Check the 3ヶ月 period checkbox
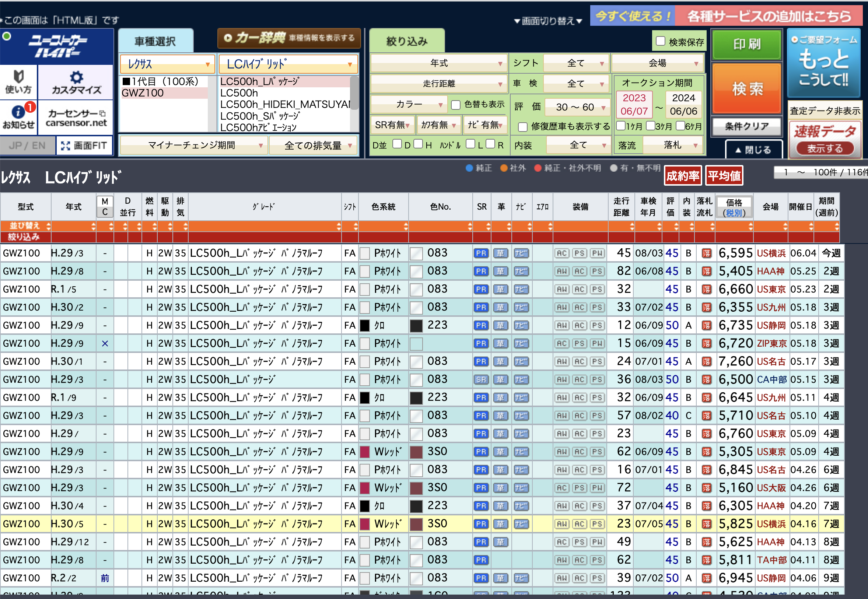This screenshot has height=599, width=868. coord(650,125)
